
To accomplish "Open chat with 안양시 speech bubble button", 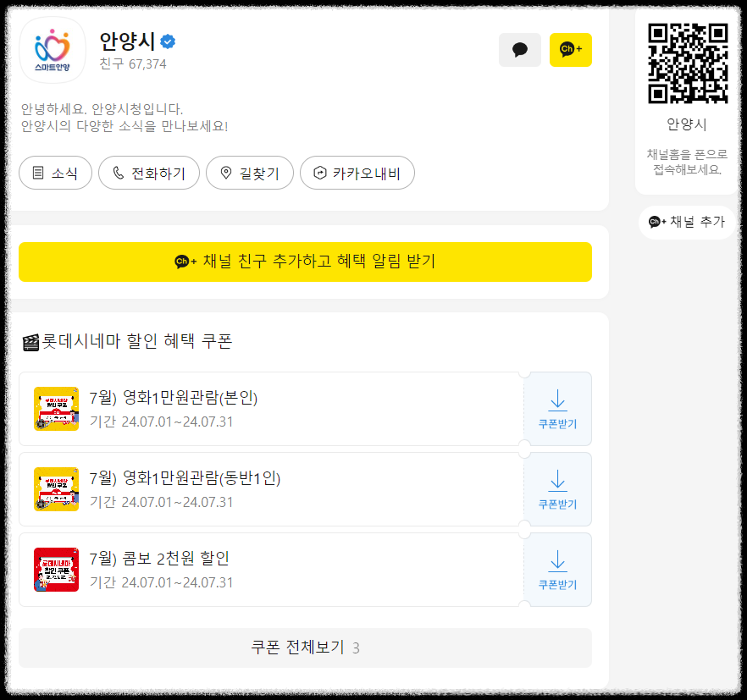I will (520, 50).
